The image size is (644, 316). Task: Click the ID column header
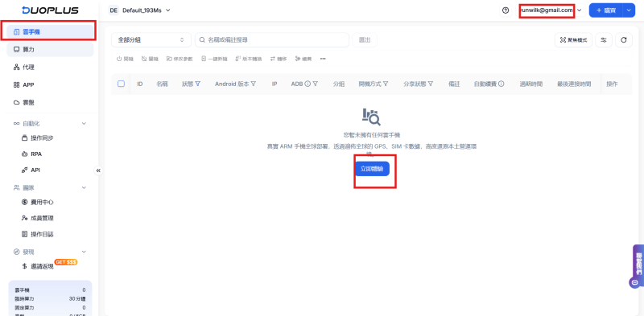coord(139,84)
